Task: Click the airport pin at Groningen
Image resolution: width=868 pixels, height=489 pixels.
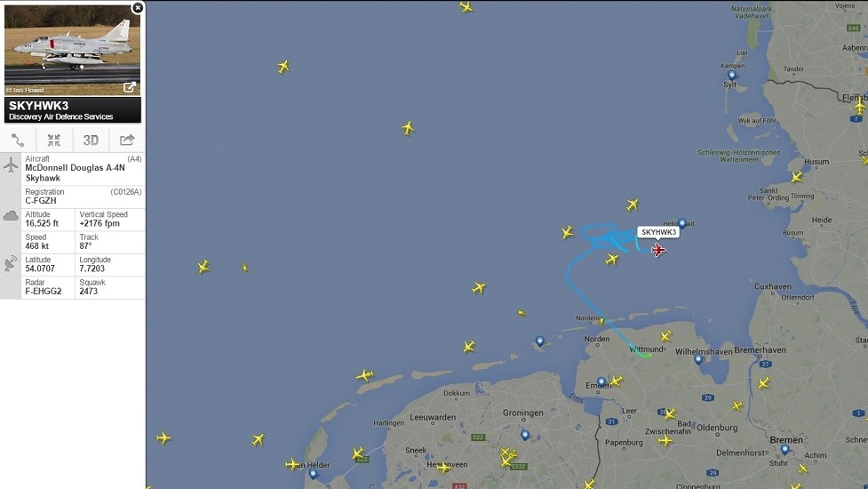Action: pyautogui.click(x=525, y=436)
